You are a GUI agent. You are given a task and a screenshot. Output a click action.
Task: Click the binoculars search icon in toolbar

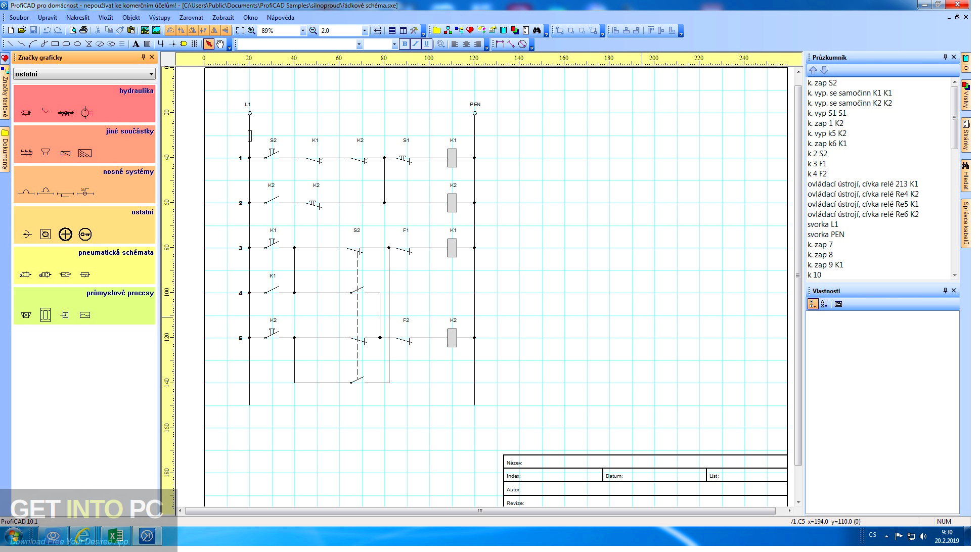click(x=537, y=30)
